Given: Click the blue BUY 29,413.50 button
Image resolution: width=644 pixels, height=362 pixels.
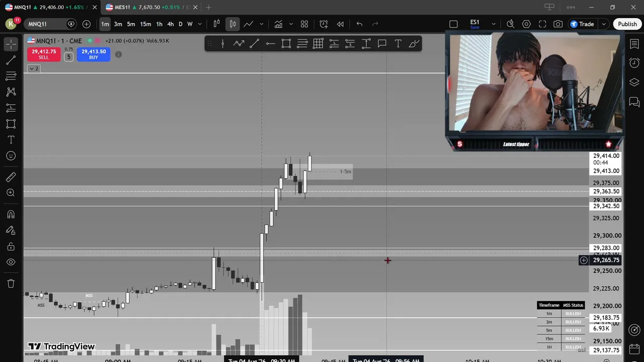Looking at the screenshot, I should (94, 54).
